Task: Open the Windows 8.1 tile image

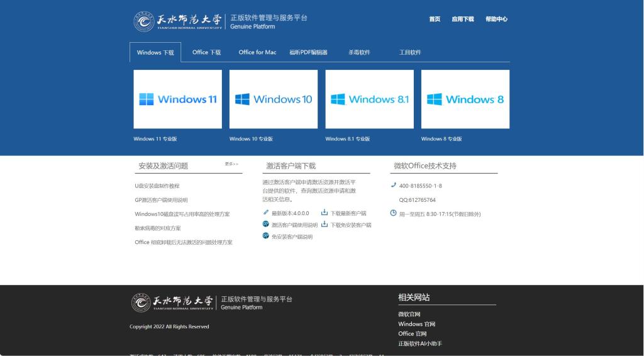Action: pos(369,99)
